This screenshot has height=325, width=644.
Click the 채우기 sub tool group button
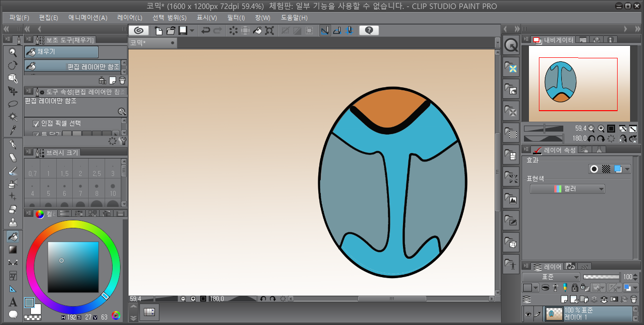tap(61, 52)
